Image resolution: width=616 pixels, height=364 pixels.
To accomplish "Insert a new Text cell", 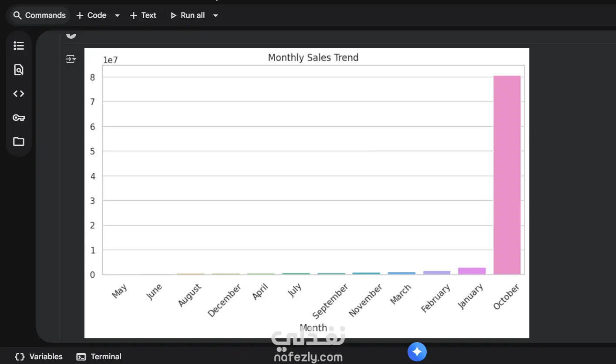I will click(143, 15).
